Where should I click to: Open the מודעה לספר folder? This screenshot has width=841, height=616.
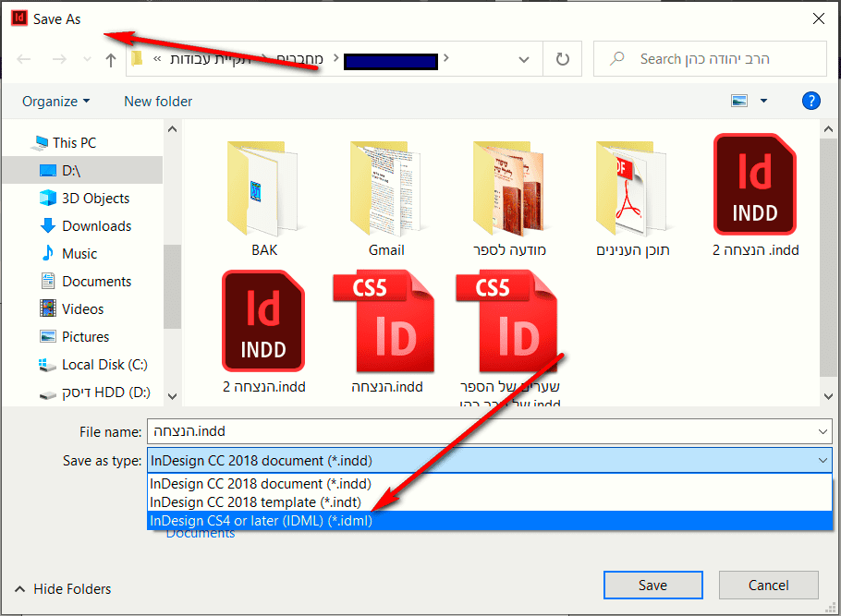click(x=509, y=197)
